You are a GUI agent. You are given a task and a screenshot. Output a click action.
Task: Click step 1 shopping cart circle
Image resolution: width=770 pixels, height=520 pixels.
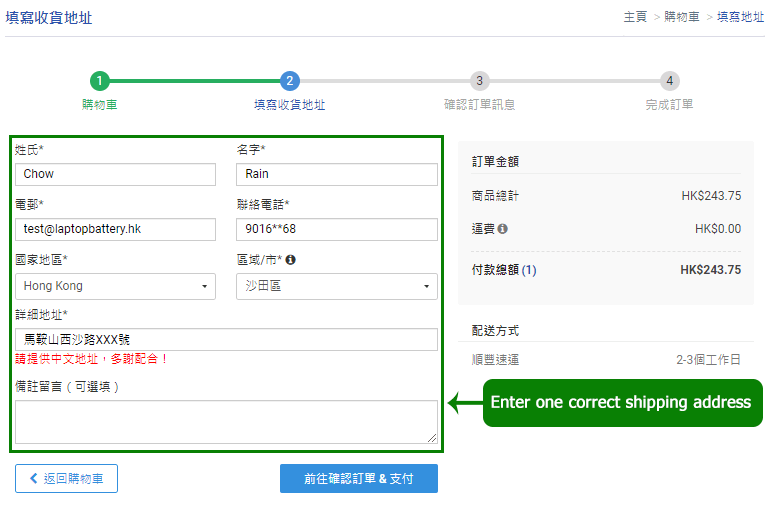coord(100,81)
